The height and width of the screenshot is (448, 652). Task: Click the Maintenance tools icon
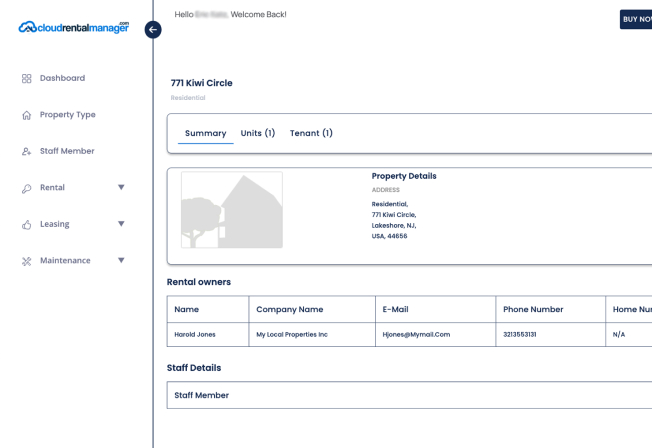pyautogui.click(x=27, y=261)
